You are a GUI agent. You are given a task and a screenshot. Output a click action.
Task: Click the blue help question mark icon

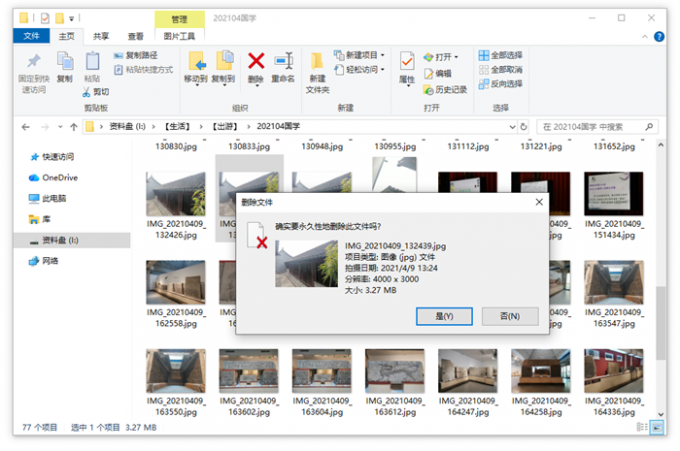(x=659, y=37)
